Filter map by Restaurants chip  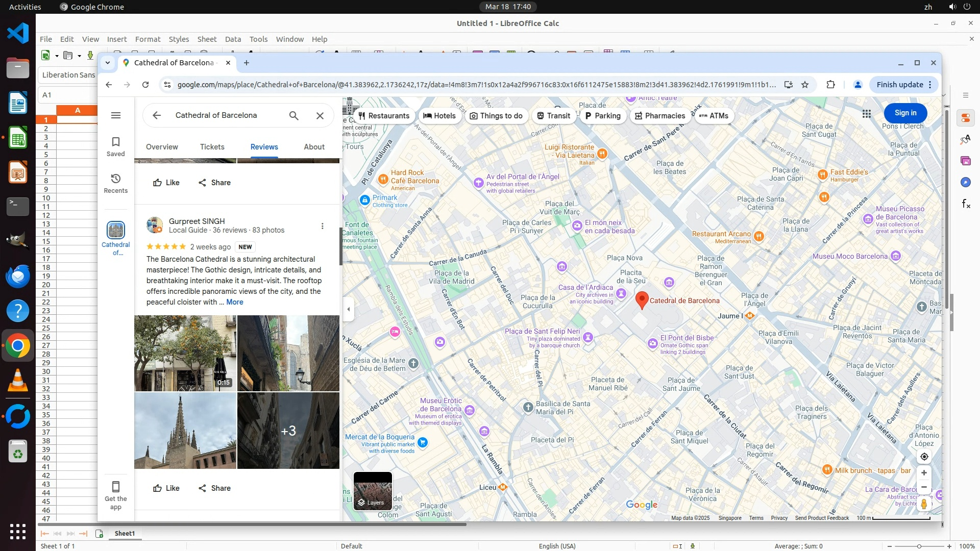[x=384, y=116]
